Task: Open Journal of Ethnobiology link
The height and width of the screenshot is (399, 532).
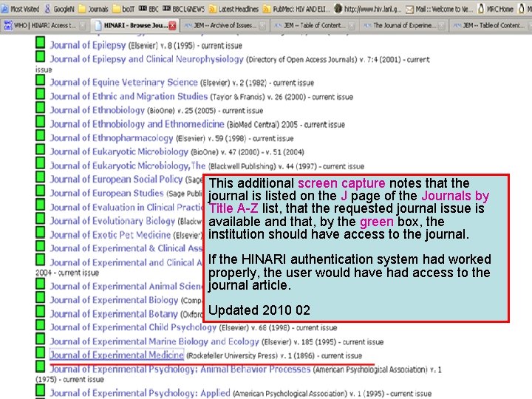Action: click(98, 110)
